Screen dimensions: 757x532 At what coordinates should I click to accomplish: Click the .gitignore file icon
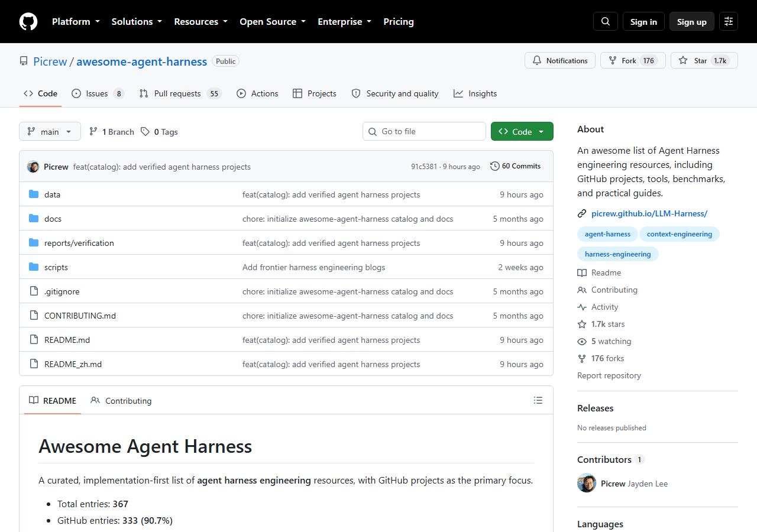pos(34,291)
